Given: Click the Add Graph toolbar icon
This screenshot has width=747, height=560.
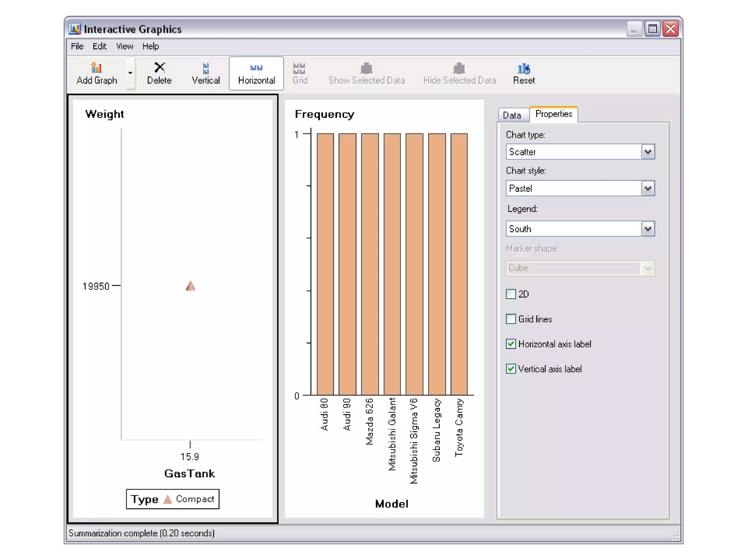Looking at the screenshot, I should [96, 68].
